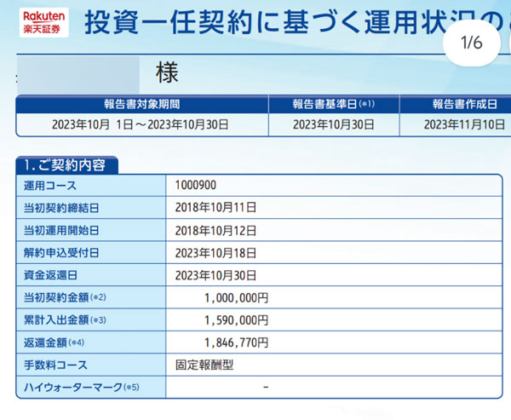Select the 1,846,770円 refund amount
Screen dimensions: 511x420
point(236,342)
